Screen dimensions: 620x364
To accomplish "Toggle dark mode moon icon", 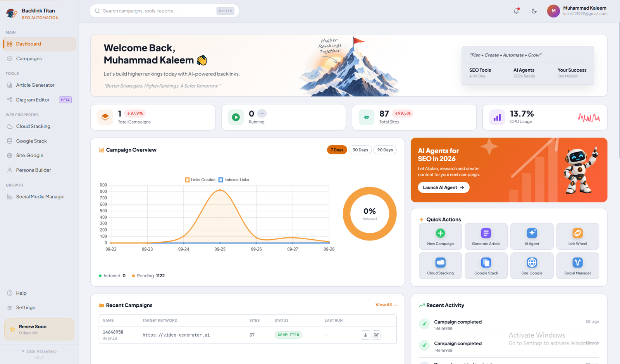I will [534, 11].
